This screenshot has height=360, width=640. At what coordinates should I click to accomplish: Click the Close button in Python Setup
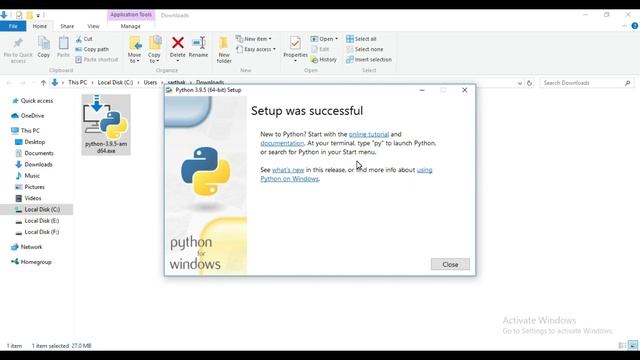click(x=450, y=264)
